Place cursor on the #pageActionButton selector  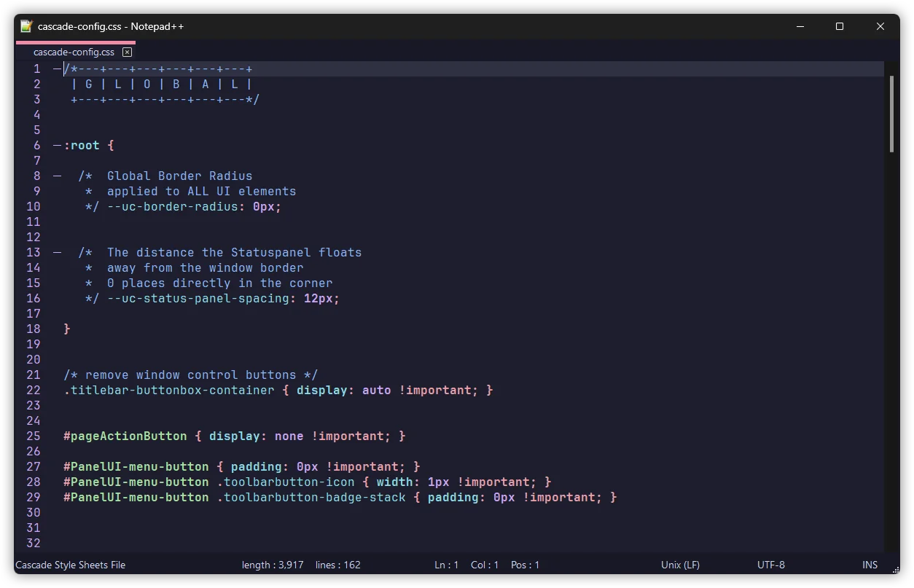125,436
